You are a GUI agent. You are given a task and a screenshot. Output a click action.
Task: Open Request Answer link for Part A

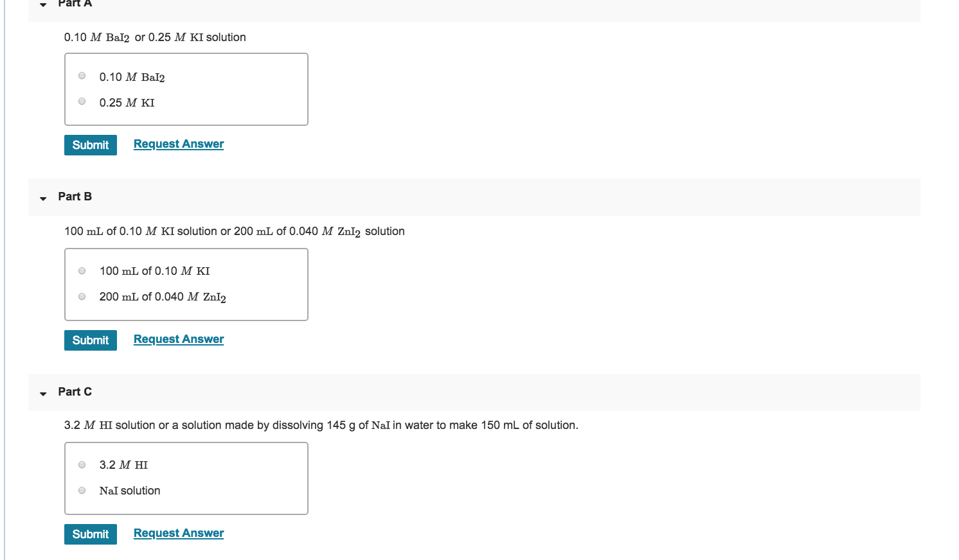coord(179,144)
